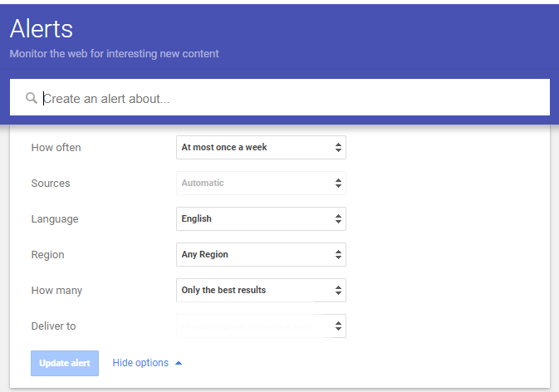Open the How often dropdown

click(x=261, y=148)
